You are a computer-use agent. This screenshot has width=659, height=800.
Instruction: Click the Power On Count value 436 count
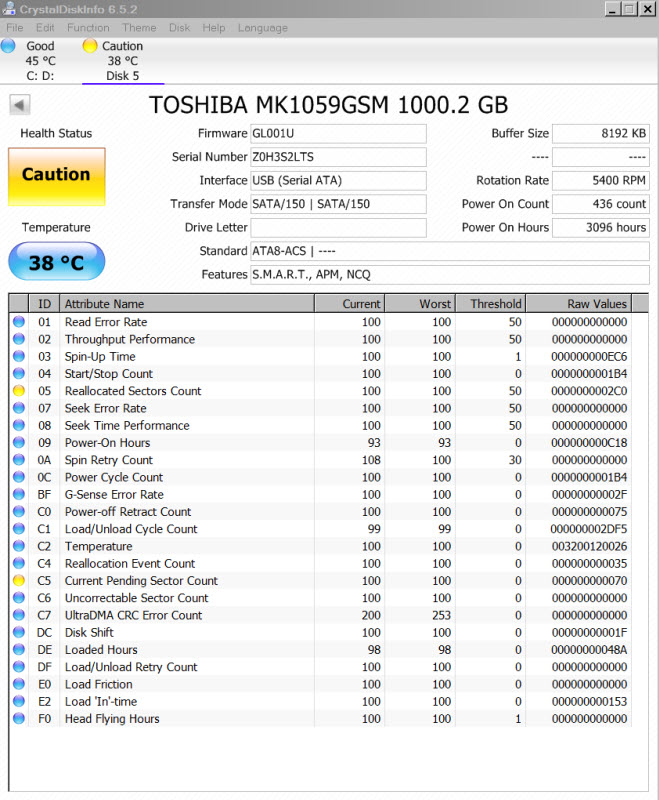(x=601, y=204)
